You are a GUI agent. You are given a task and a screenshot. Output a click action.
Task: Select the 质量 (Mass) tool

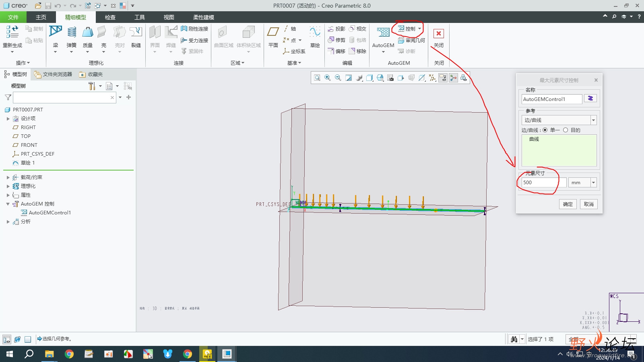[88, 32]
